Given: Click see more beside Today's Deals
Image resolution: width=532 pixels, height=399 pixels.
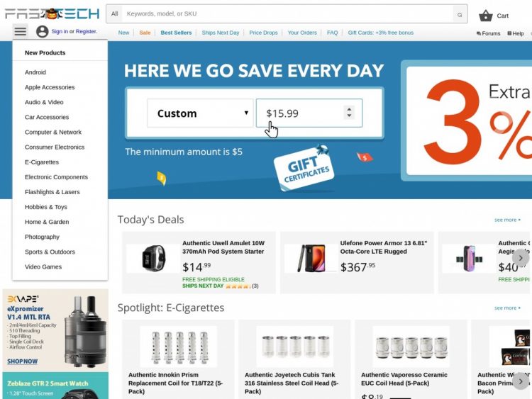Looking at the screenshot, I should 507,220.
